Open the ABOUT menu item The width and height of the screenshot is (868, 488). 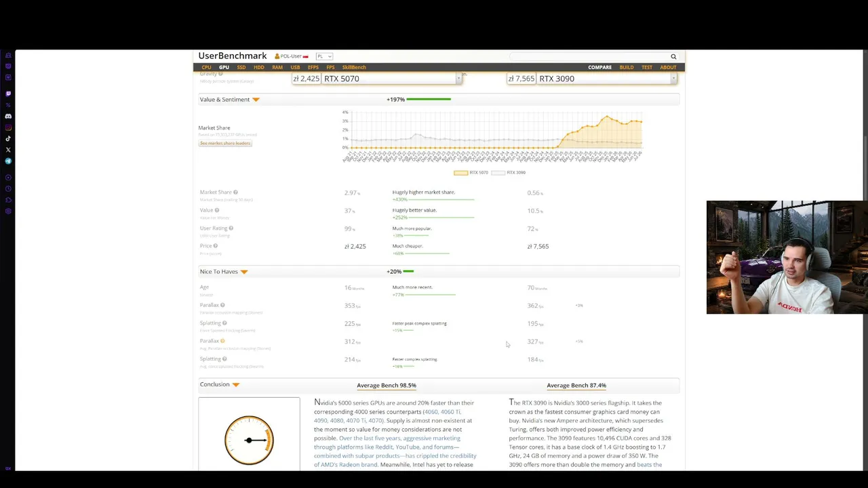point(668,68)
